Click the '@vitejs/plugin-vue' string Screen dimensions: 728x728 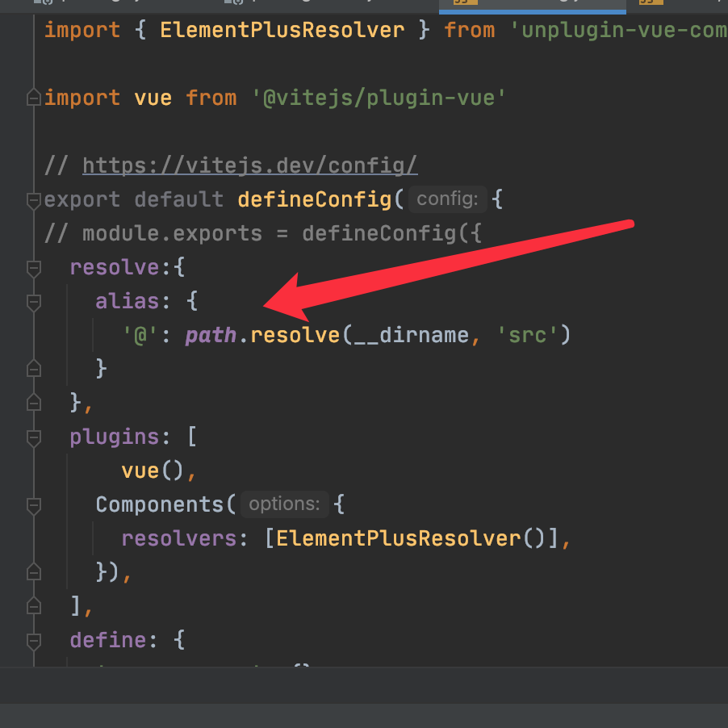click(379, 98)
